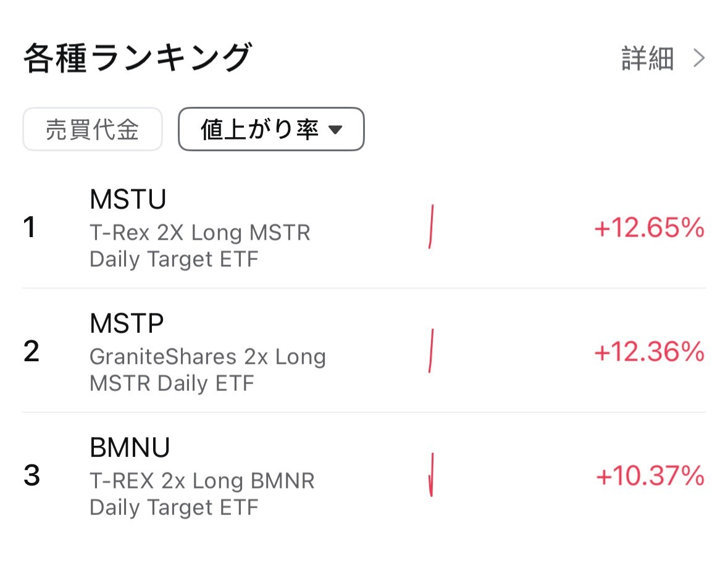Viewport: 728px width, 578px height.
Task: Click the +12.36% change value
Action: 649,352
